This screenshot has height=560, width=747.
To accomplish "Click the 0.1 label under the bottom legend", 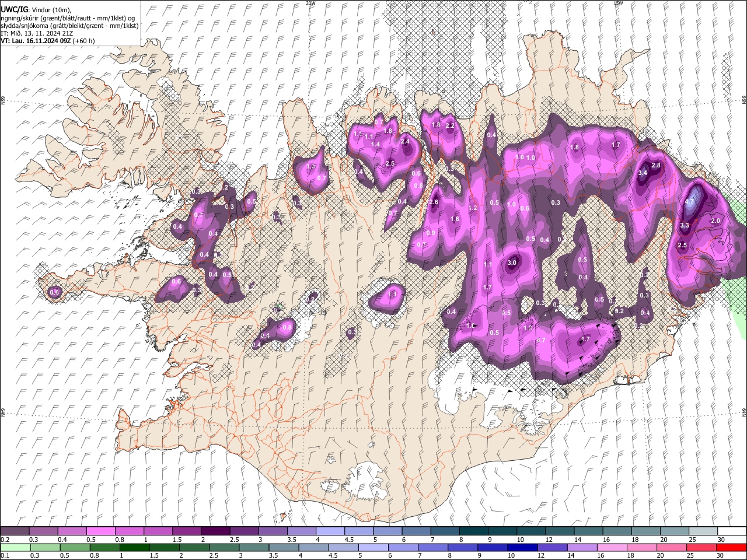I will point(5,555).
